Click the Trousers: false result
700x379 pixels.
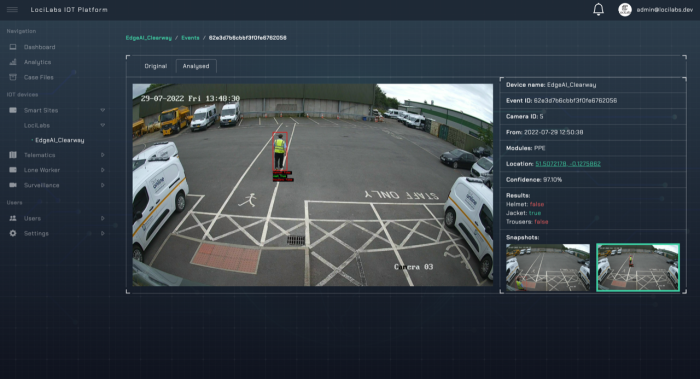pyautogui.click(x=527, y=222)
